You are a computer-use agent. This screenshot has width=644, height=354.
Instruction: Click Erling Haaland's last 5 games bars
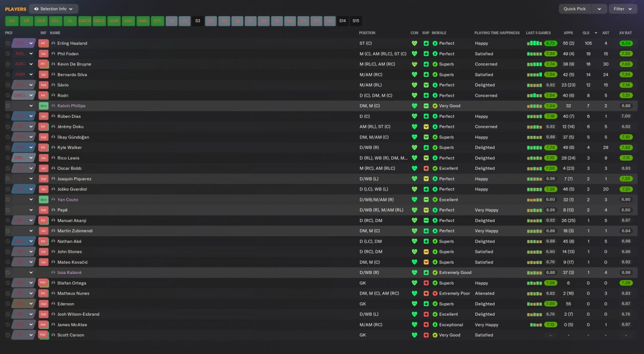(x=534, y=43)
